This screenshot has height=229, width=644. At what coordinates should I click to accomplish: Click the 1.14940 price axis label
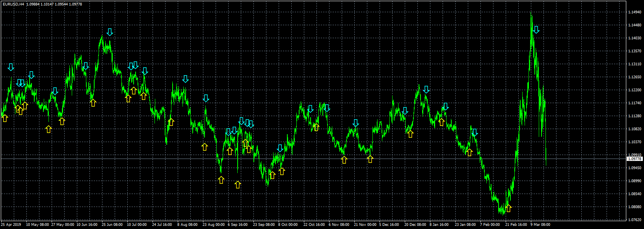[634, 12]
